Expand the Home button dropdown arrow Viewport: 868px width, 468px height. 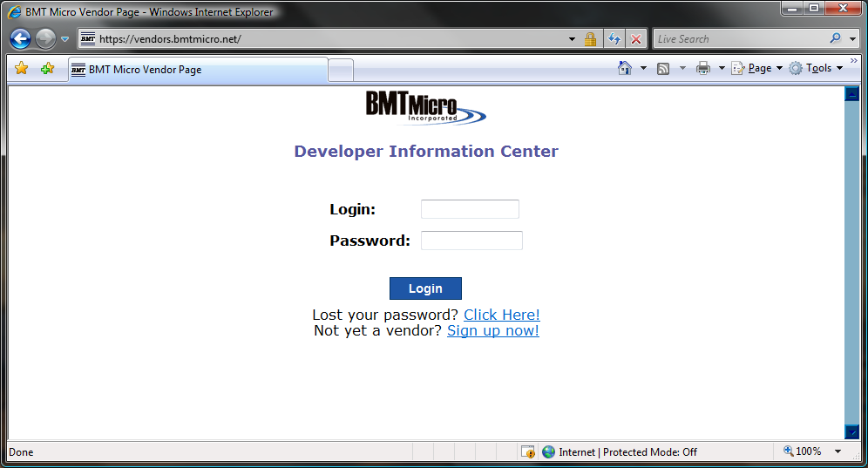coord(643,68)
